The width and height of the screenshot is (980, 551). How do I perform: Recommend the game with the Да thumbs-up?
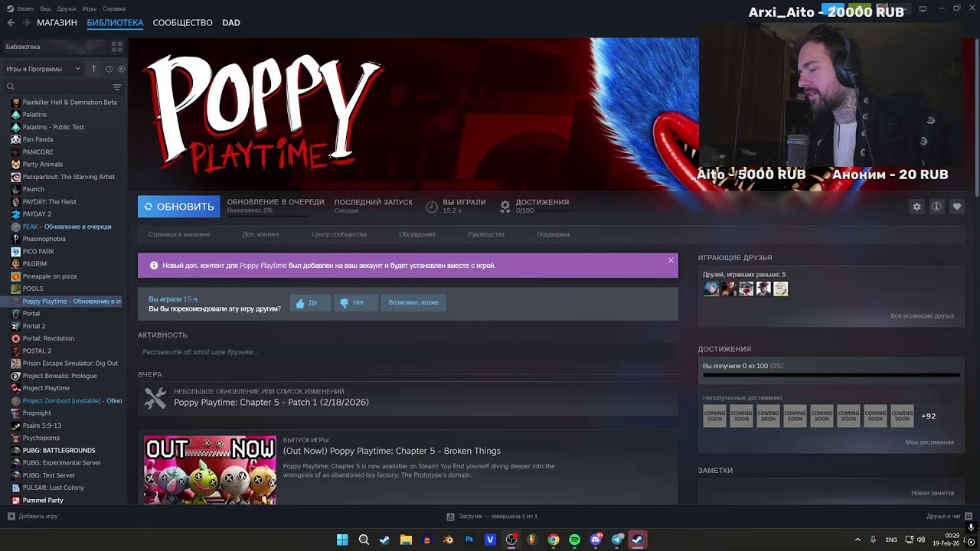(x=311, y=303)
